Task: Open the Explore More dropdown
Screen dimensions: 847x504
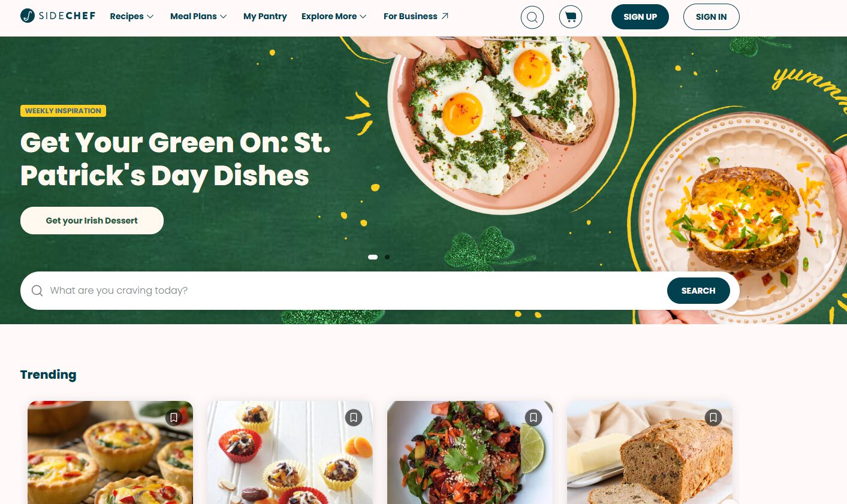Action: point(334,16)
